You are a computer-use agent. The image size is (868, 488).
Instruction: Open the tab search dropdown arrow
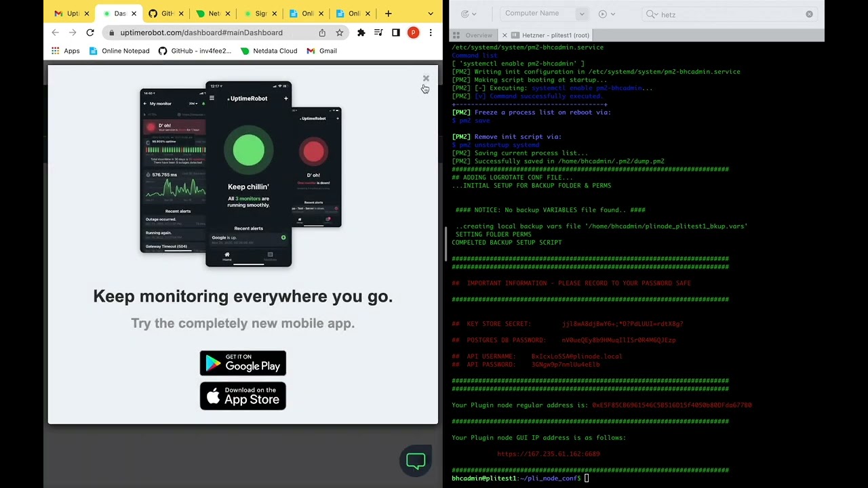[430, 14]
